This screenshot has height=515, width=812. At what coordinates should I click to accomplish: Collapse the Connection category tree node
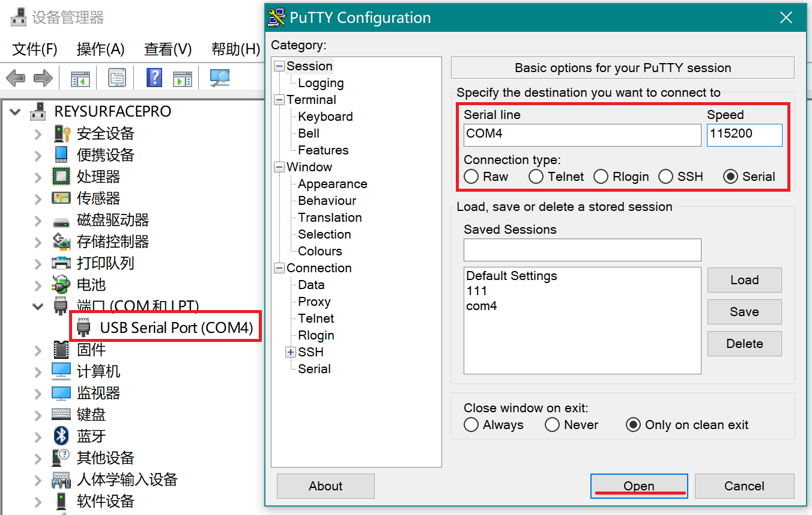(279, 268)
